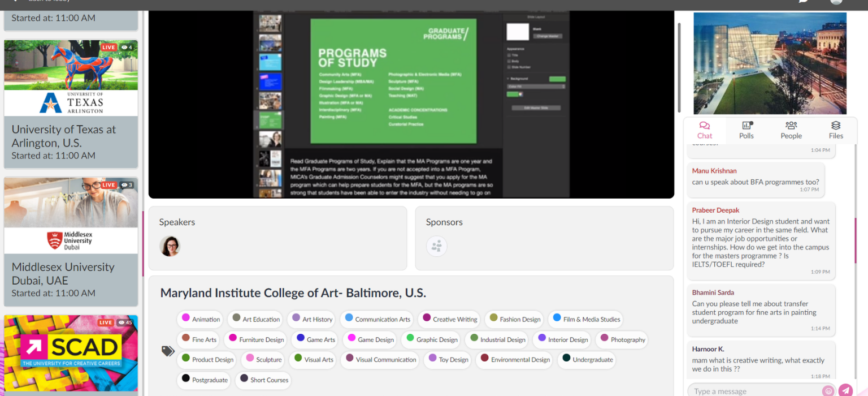The image size is (868, 396).
Task: Choose the Graphic Design tag
Action: point(431,339)
